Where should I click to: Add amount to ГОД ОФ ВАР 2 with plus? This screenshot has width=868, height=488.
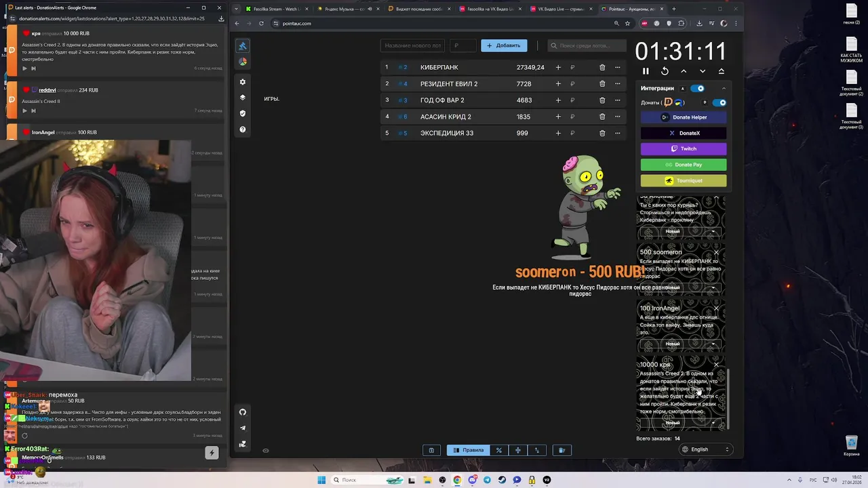558,100
